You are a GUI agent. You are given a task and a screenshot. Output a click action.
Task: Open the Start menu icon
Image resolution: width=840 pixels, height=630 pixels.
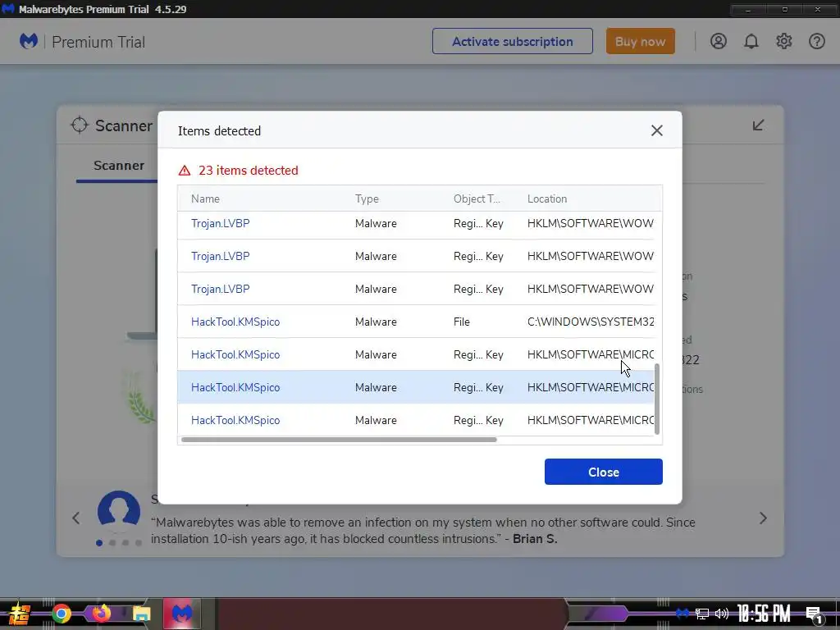tap(20, 614)
